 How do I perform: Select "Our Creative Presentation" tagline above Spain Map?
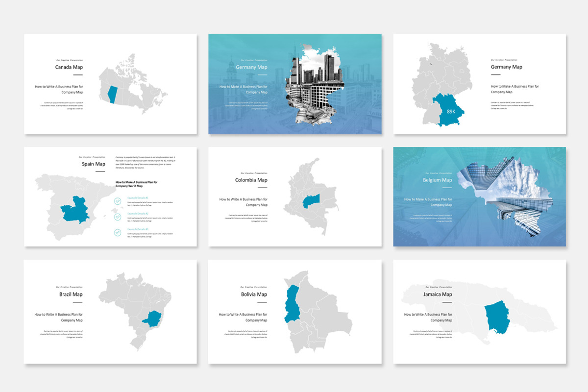click(x=92, y=157)
